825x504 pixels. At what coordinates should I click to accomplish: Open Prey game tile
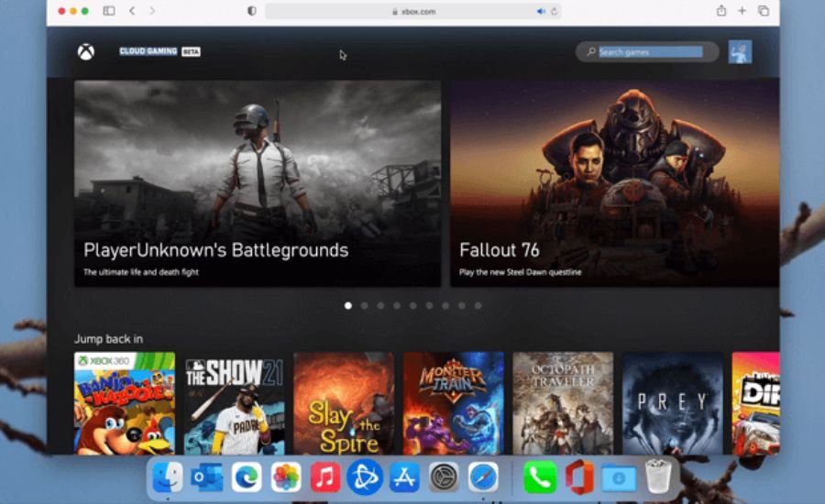[673, 403]
